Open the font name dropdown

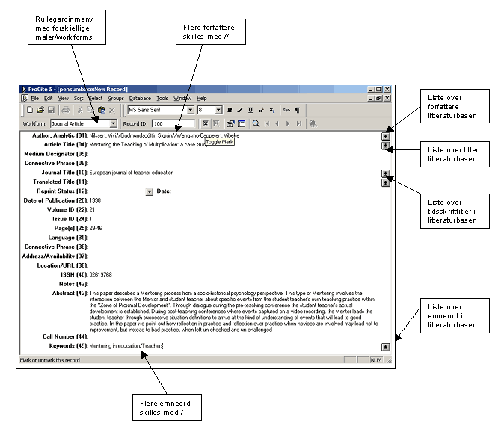(190, 110)
